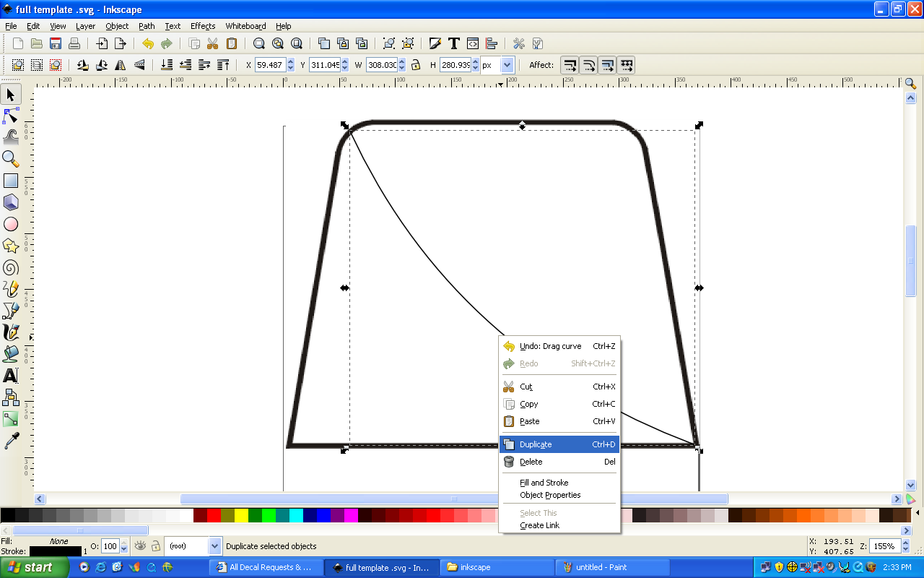
Task: Select the Text tool
Action: tap(12, 376)
